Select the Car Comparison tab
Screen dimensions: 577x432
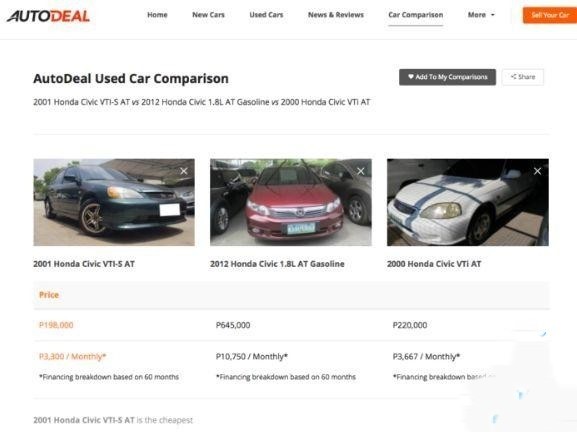pos(415,15)
